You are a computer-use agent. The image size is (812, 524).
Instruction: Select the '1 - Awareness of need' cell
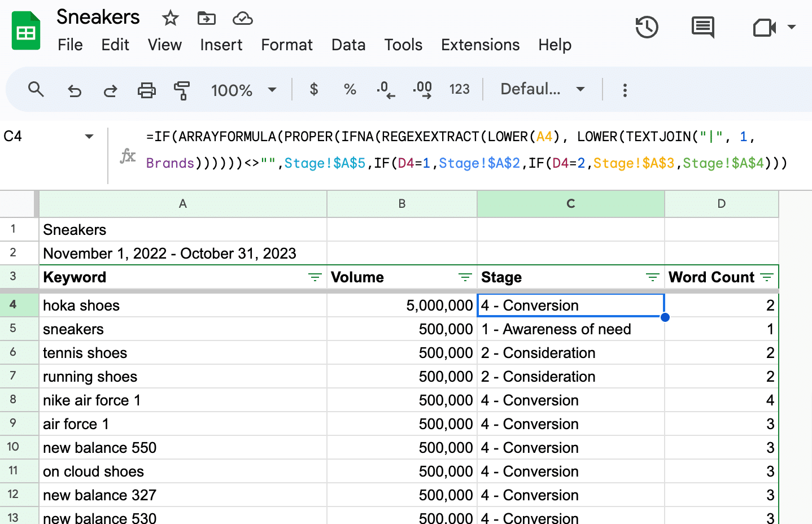coord(571,329)
